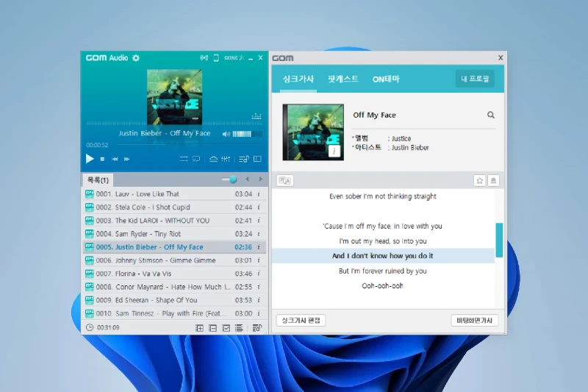The width and height of the screenshot is (588, 392).
Task: Open info icon for Sam Ryder track
Action: (x=259, y=234)
